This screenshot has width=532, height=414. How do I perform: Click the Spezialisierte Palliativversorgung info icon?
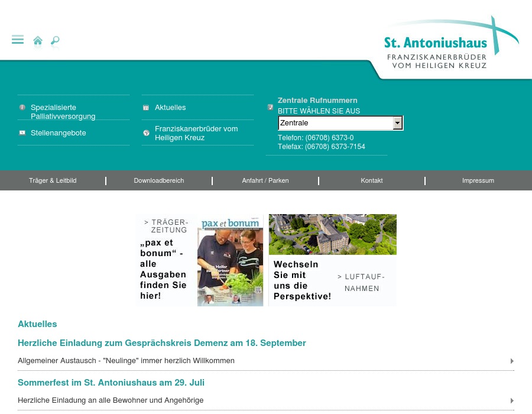click(22, 107)
